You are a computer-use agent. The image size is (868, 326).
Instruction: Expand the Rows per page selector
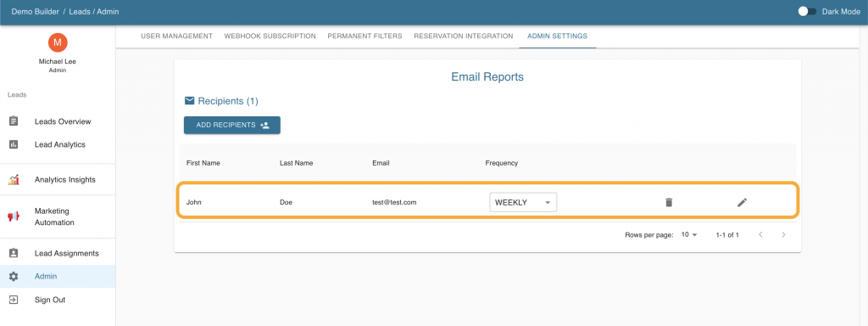[x=689, y=234]
